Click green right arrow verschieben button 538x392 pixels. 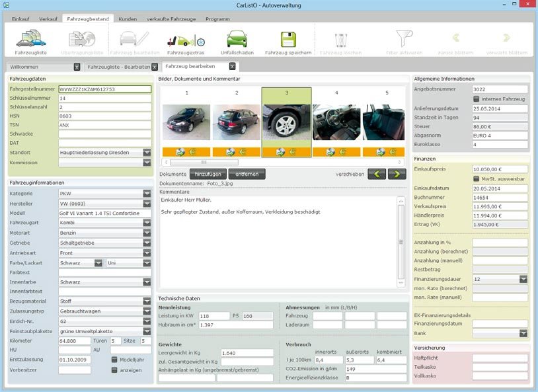tap(397, 174)
